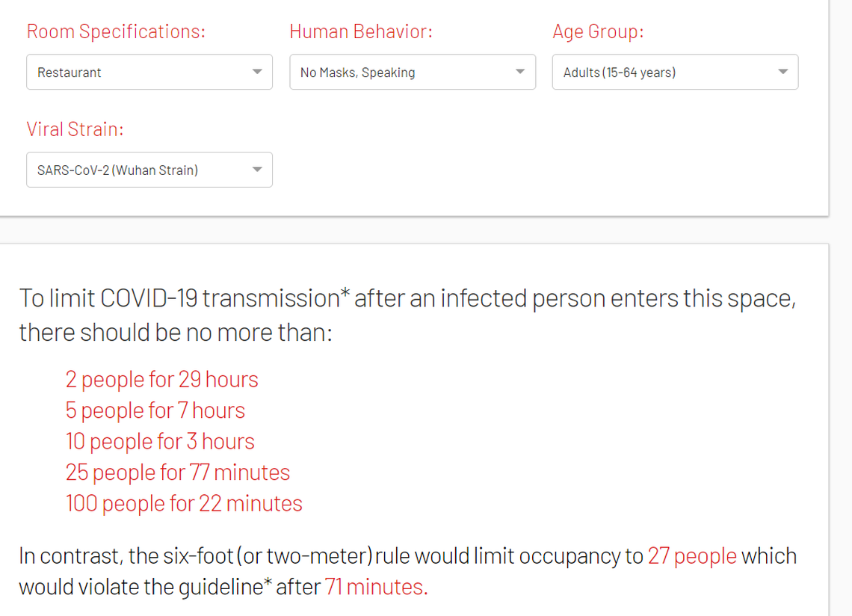852x616 pixels.
Task: Open the Human Behavior dropdown
Action: 413,72
